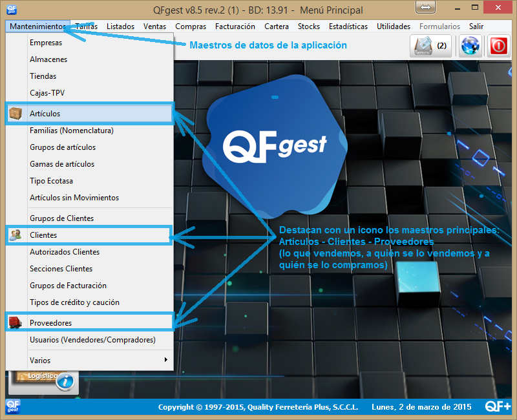The image size is (517, 420).
Task: Select Grupos de Clientes
Action: [89, 218]
